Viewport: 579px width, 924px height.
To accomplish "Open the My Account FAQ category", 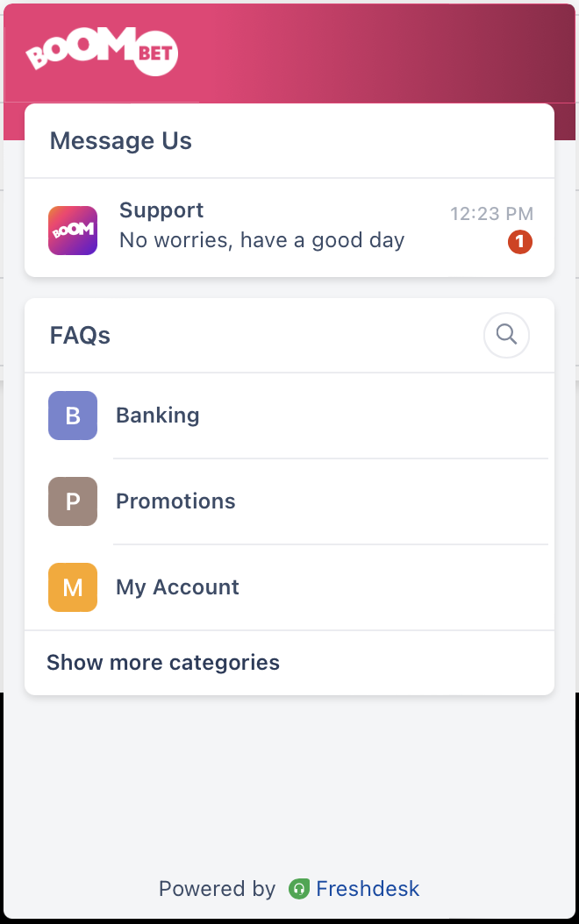I will [x=289, y=587].
